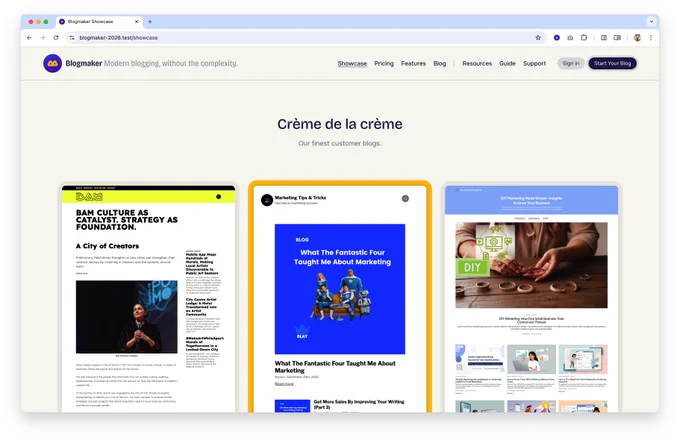Open the BAM culture blog card
Image resolution: width=680 pixels, height=440 pixels.
point(148,298)
